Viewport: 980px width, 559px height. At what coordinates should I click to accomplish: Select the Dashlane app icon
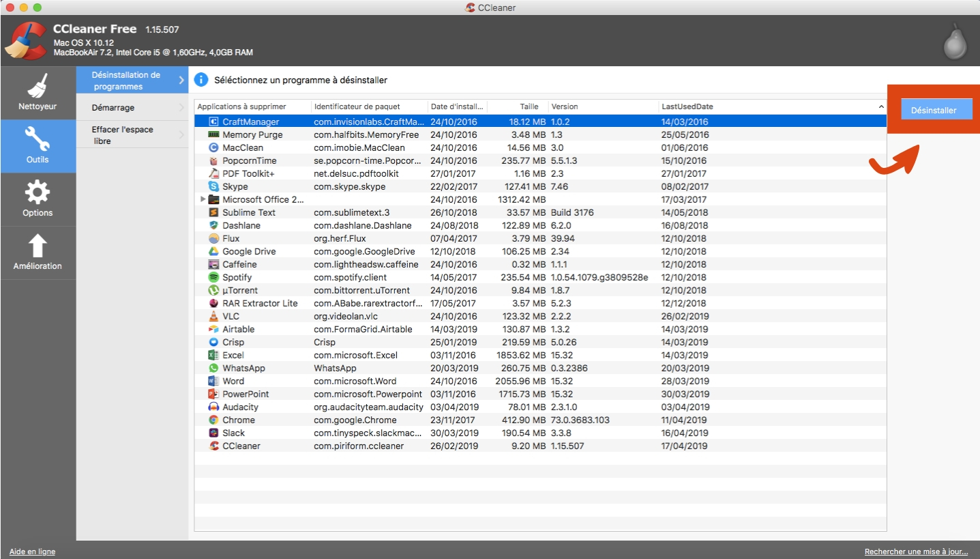(x=213, y=225)
